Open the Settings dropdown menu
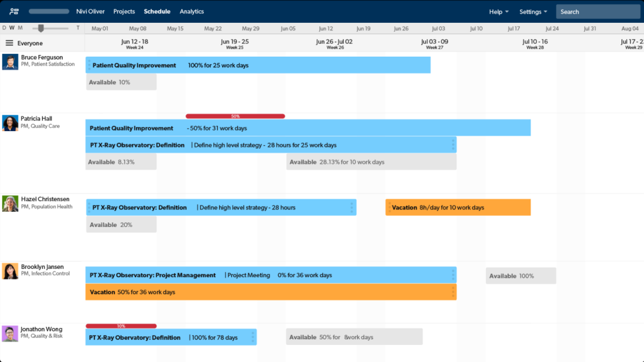 point(533,12)
